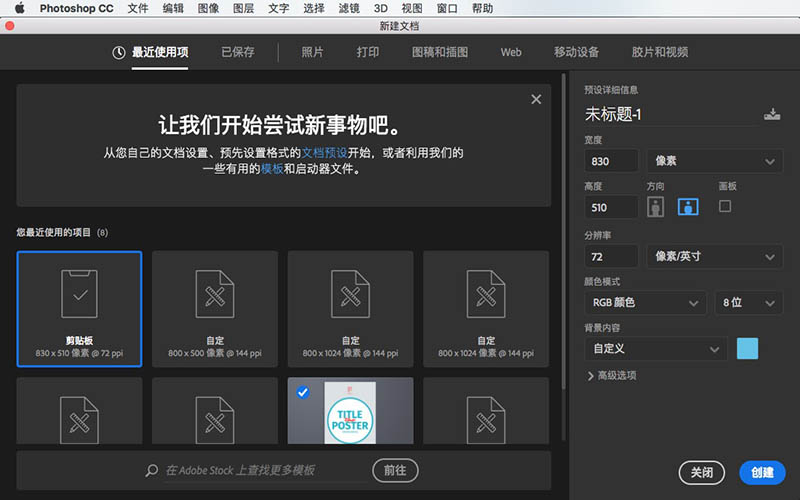Click the presets list vertical scrollbar
The width and height of the screenshot is (800, 500).
pyautogui.click(x=563, y=232)
